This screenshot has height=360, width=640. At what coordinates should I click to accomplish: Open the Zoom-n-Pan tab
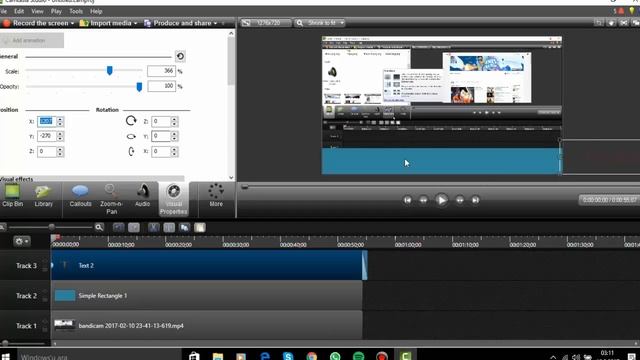tap(111, 199)
